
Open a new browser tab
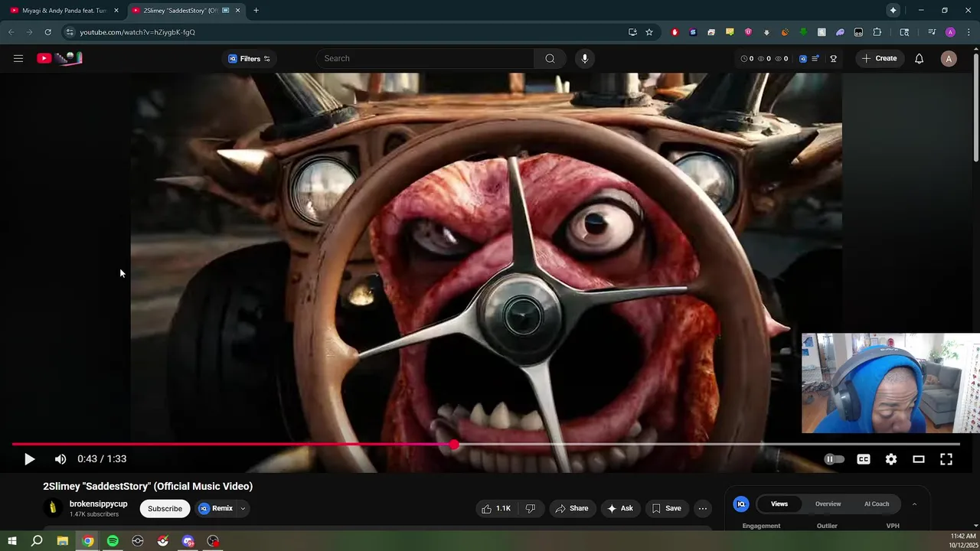(x=256, y=11)
